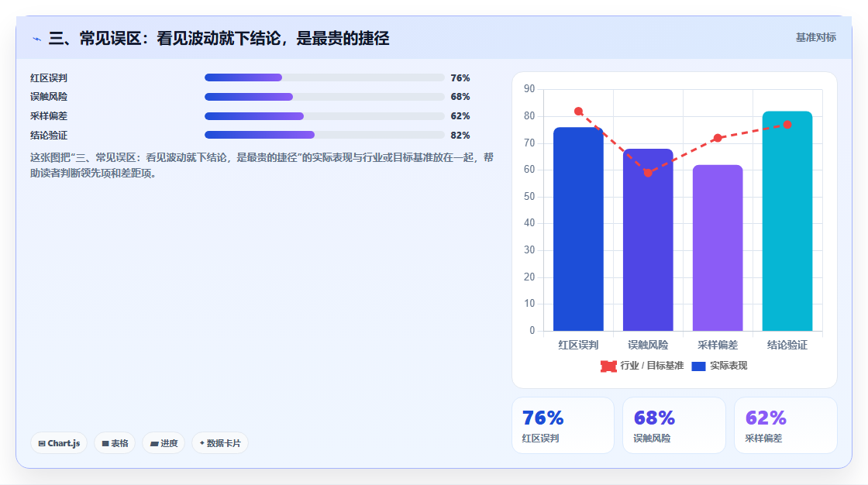Image resolution: width=868 pixels, height=485 pixels.
Task: Click the 误触风险 progress bar
Action: 325,97
